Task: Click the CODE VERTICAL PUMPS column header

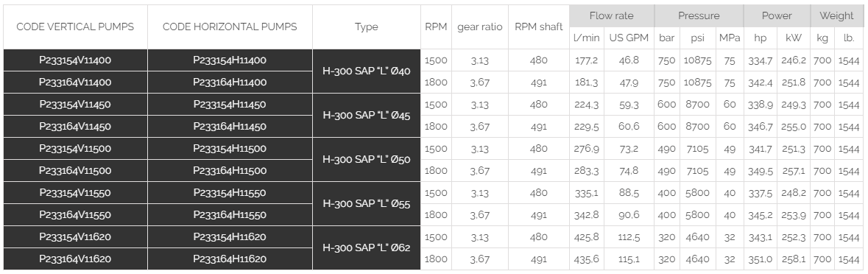Action: coord(75,27)
